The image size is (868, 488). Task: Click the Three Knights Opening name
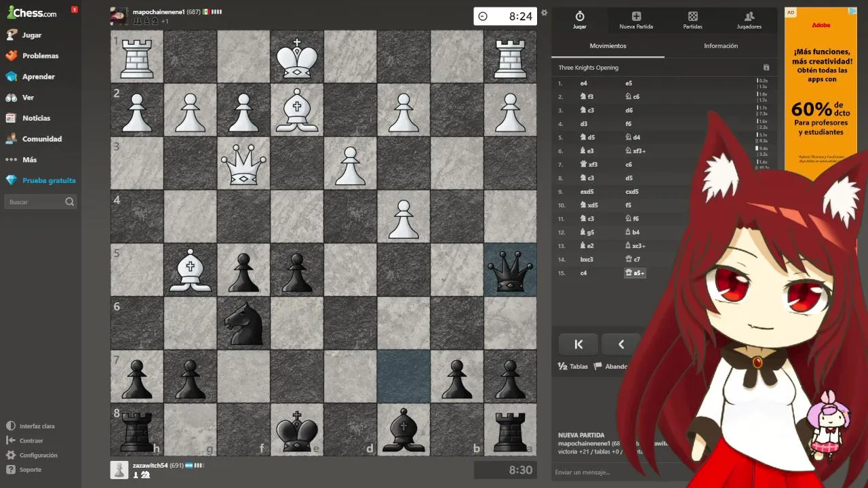tap(589, 68)
